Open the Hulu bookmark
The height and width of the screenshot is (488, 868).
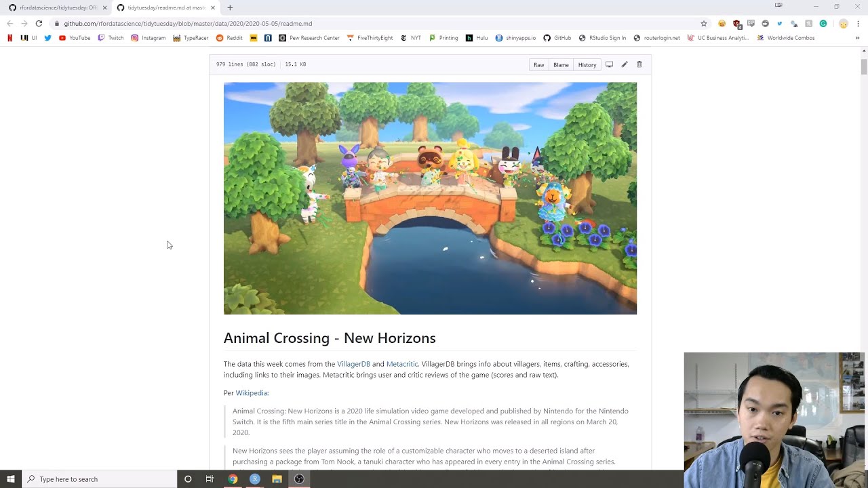(x=477, y=38)
